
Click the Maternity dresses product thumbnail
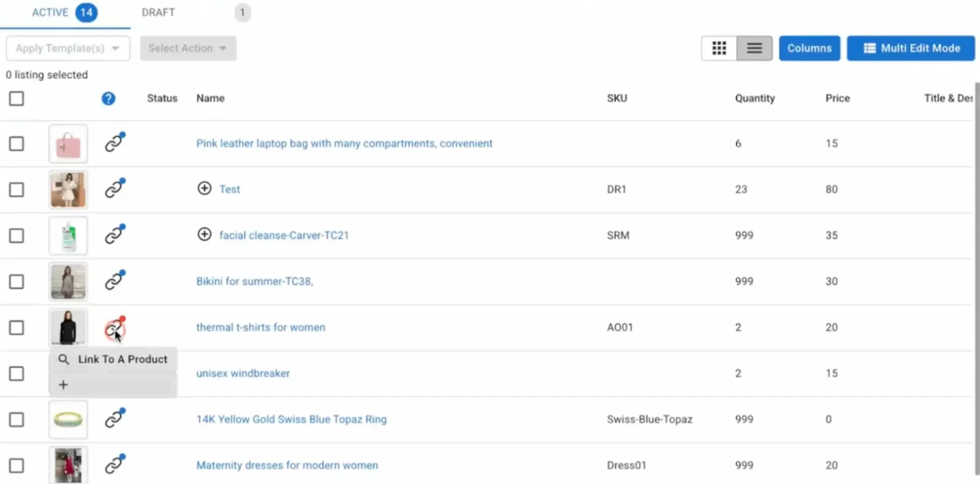68,465
